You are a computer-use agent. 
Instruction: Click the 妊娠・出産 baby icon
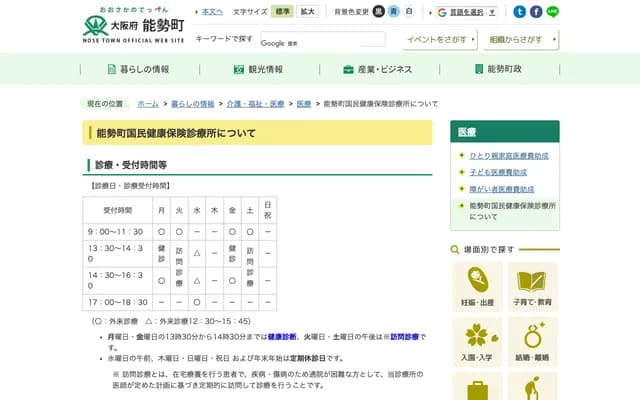[477, 286]
